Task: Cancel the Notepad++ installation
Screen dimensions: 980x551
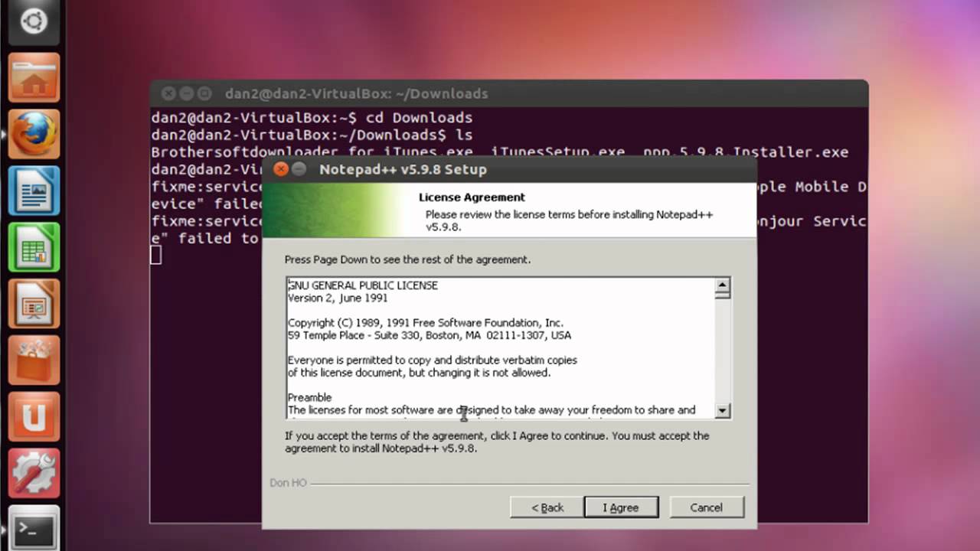Action: click(706, 507)
